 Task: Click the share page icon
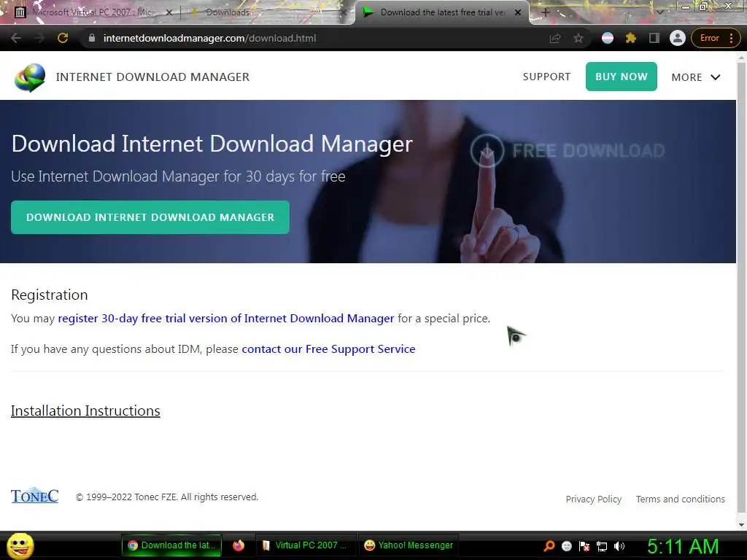pyautogui.click(x=555, y=38)
